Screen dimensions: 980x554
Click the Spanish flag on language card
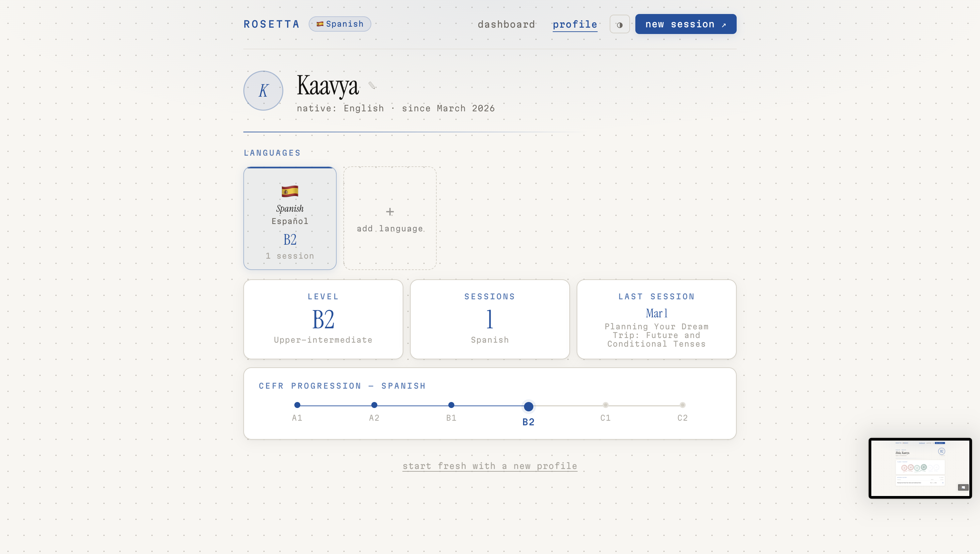(290, 191)
